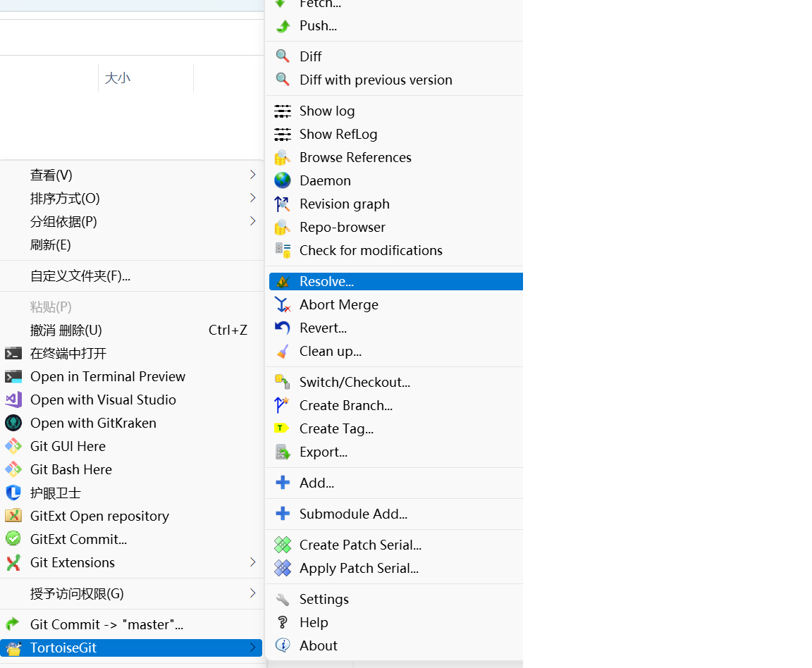Click the Daemon globe icon
812x668 pixels.
(x=283, y=180)
